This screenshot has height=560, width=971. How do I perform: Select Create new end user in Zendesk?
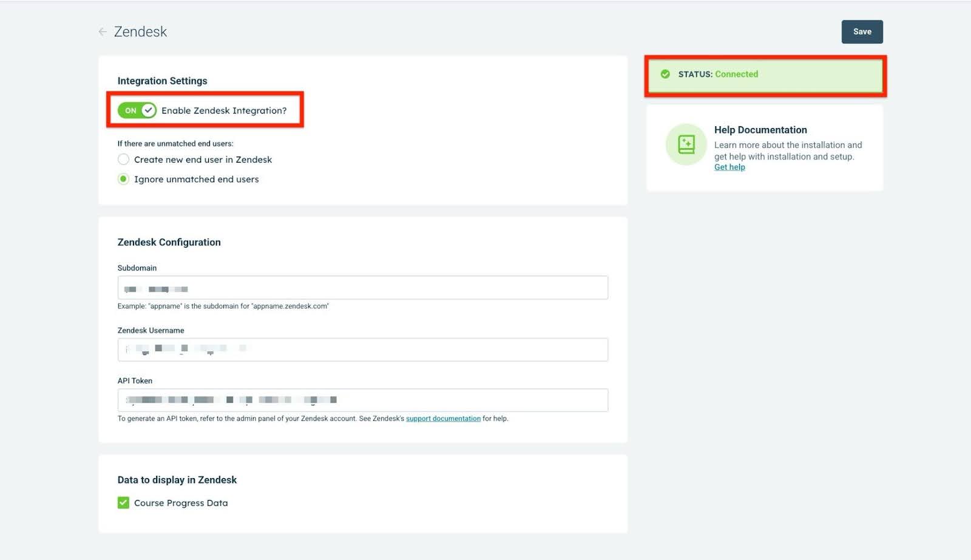[x=123, y=160]
